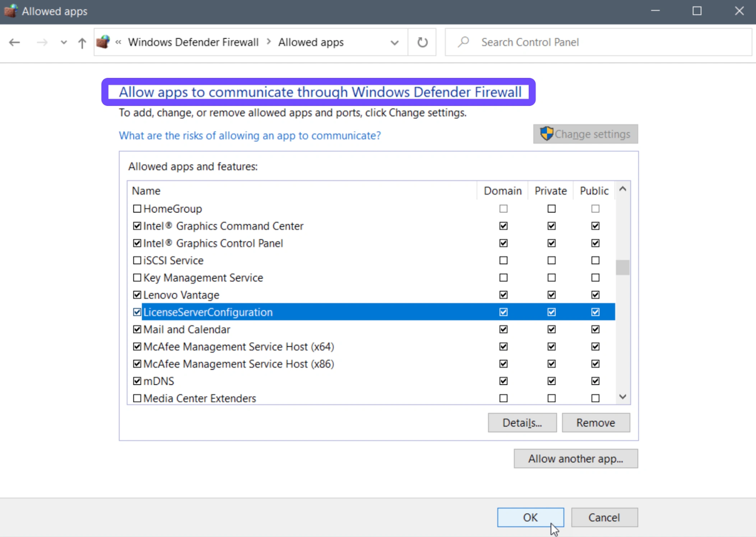The width and height of the screenshot is (756, 537).
Task: Close the Allowed apps window
Action: click(x=739, y=11)
